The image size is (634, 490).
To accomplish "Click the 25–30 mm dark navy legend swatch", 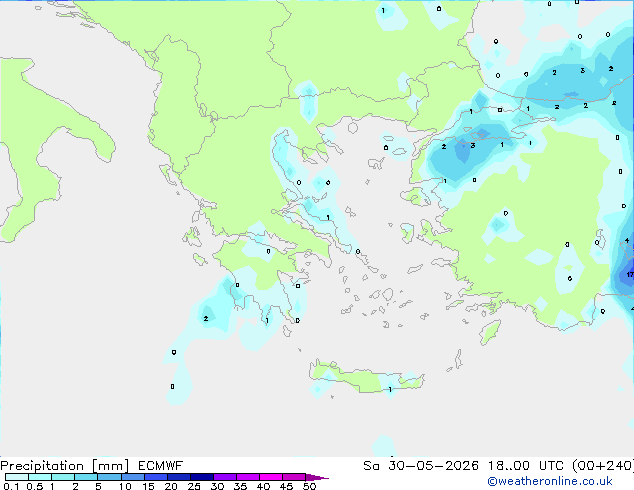I will [x=201, y=477].
